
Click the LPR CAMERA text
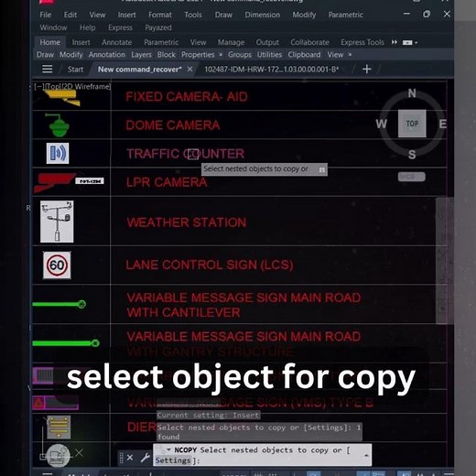167,182
